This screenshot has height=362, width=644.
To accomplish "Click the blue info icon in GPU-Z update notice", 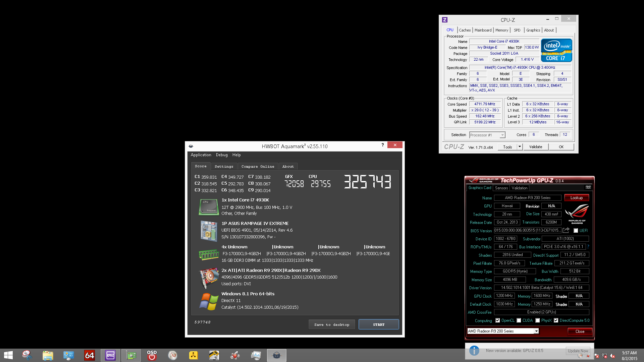I will point(474,351).
